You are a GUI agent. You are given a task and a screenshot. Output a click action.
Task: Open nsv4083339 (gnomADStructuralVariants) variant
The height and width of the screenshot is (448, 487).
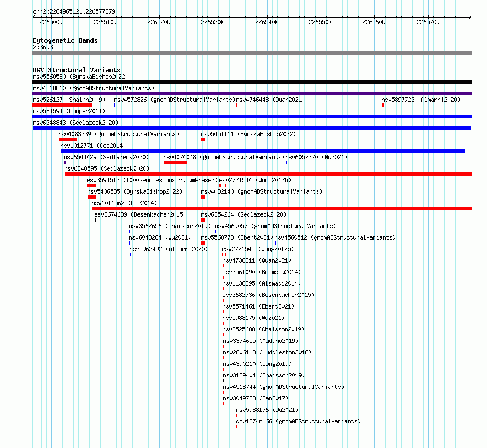(119, 134)
